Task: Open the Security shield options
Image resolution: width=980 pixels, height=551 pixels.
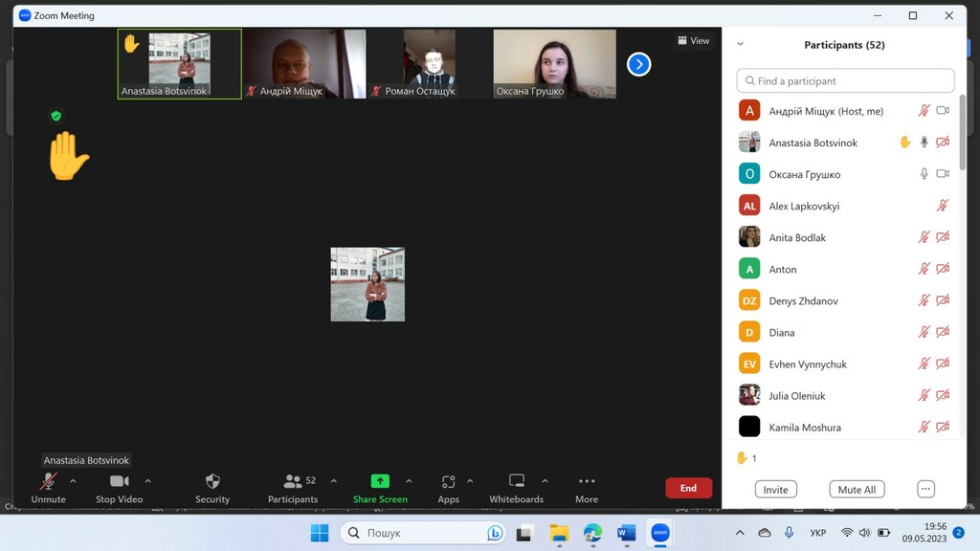Action: tap(212, 487)
